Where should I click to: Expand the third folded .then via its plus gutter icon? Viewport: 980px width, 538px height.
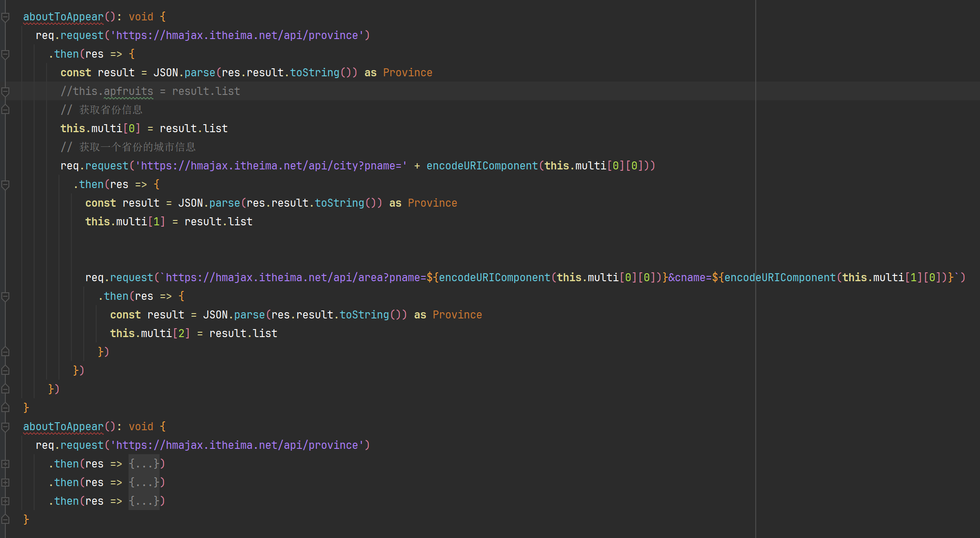pyautogui.click(x=5, y=501)
